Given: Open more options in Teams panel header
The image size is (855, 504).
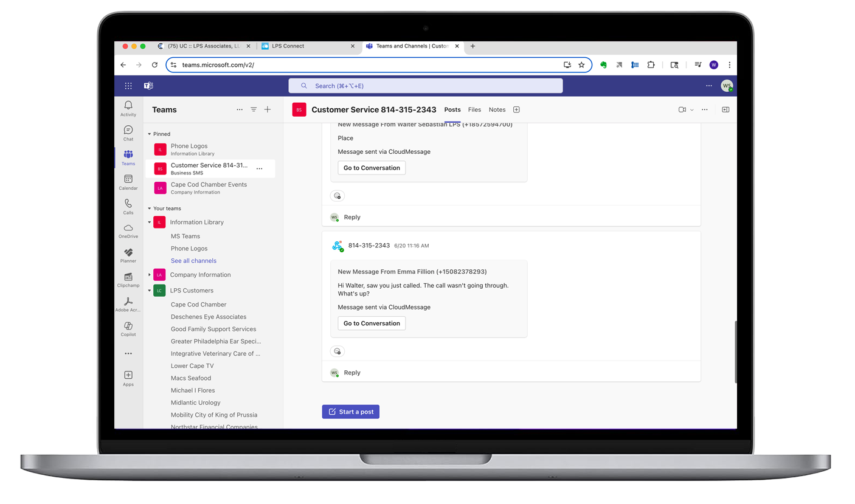Looking at the screenshot, I should [240, 109].
